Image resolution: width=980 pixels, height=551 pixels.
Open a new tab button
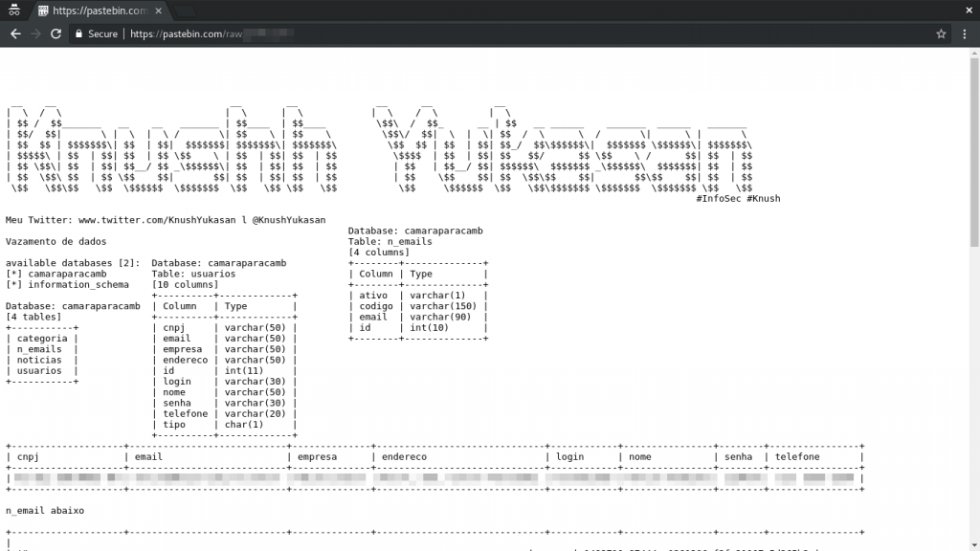click(x=186, y=11)
